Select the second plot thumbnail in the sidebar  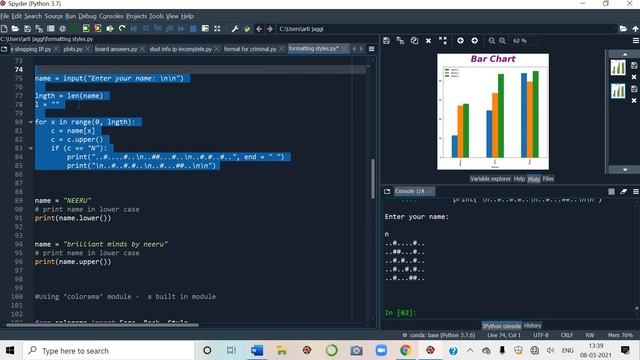coord(618,91)
